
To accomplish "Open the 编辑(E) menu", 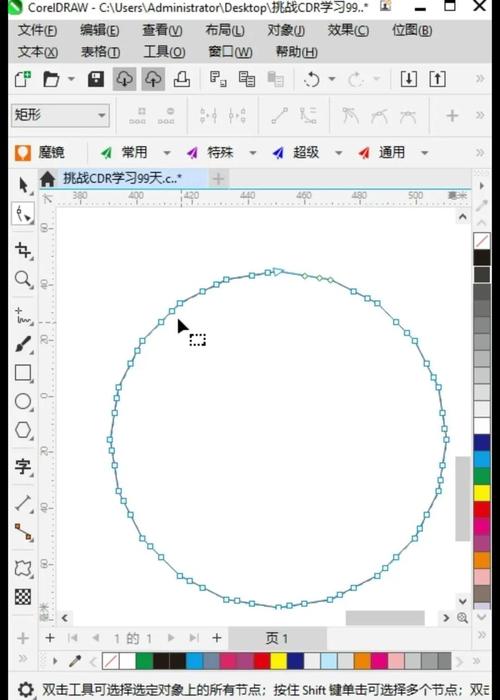I will click(100, 31).
